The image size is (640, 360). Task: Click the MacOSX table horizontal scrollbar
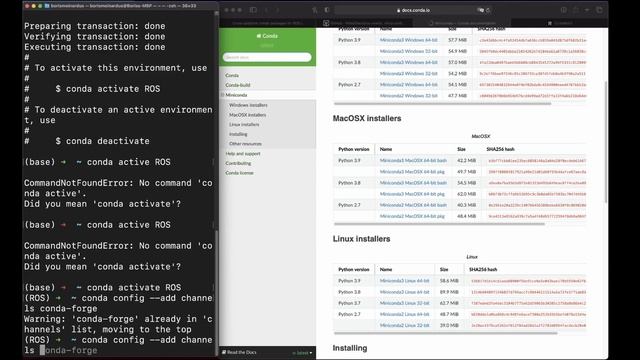pos(439,224)
